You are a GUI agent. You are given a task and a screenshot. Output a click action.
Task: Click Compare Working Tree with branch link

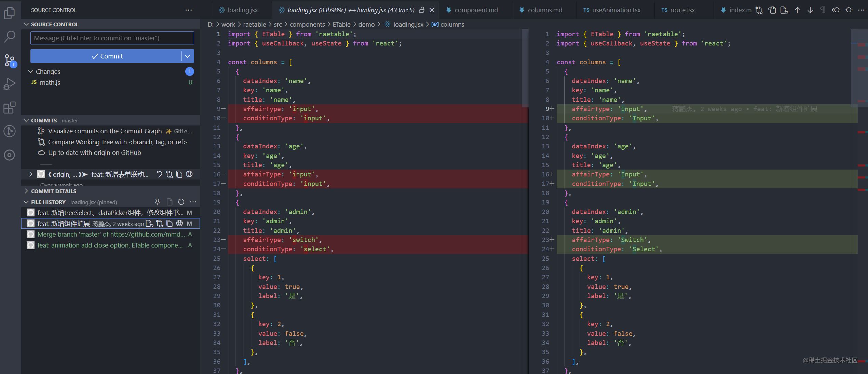point(117,142)
